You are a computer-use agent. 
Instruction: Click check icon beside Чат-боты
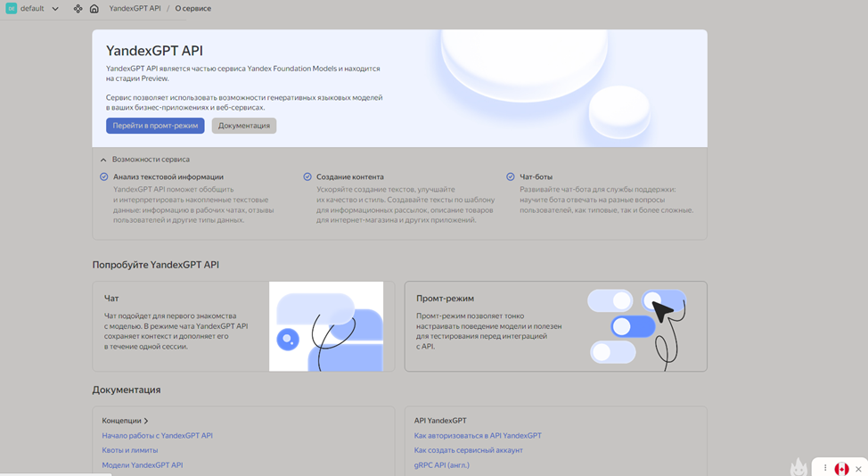(511, 177)
